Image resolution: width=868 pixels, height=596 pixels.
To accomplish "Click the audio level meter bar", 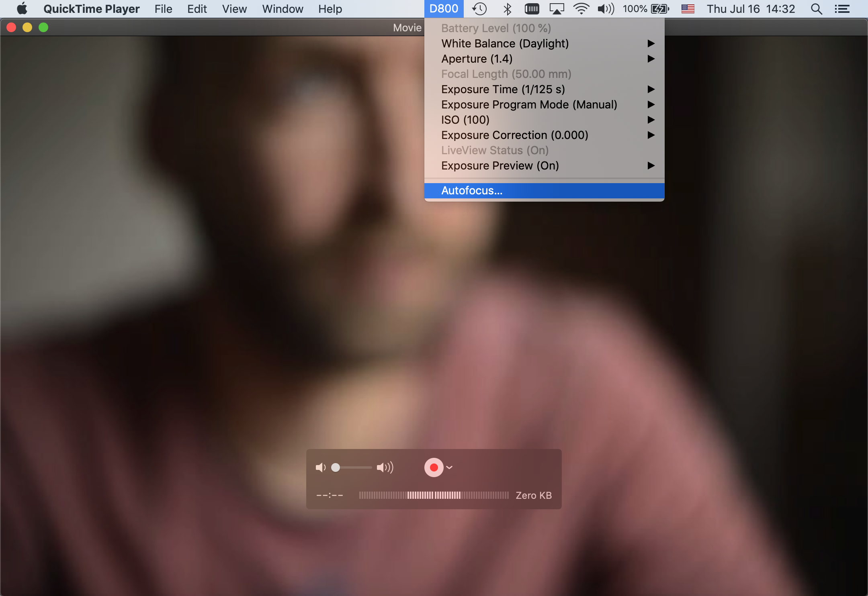I will (434, 495).
